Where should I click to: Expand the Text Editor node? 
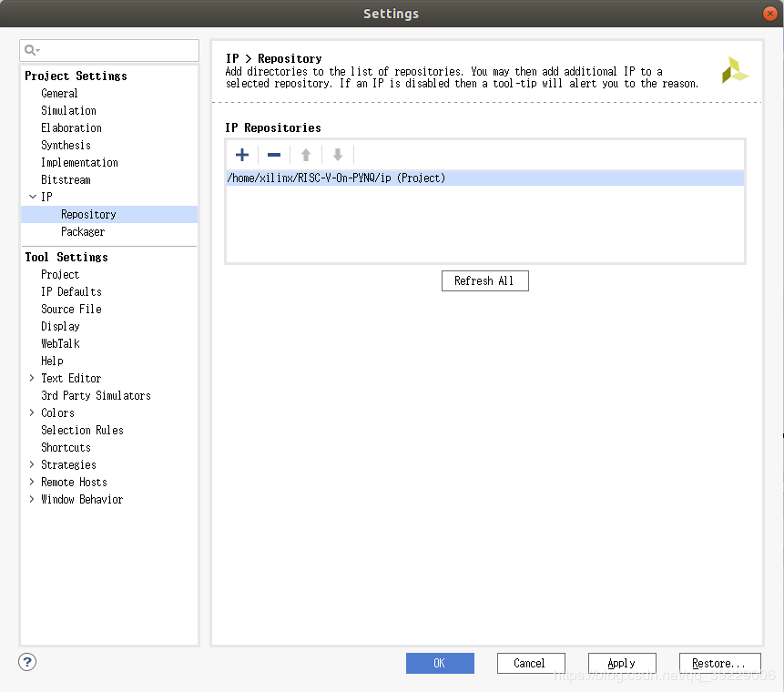(x=32, y=378)
